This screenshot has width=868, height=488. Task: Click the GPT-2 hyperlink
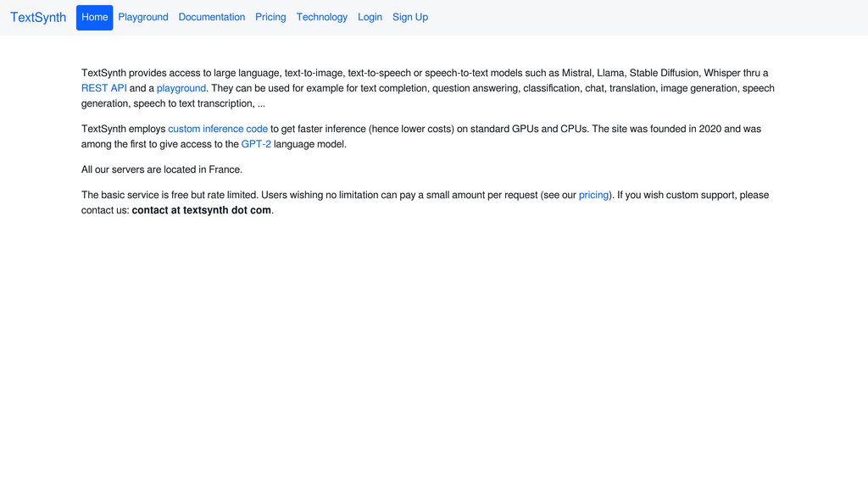tap(256, 144)
